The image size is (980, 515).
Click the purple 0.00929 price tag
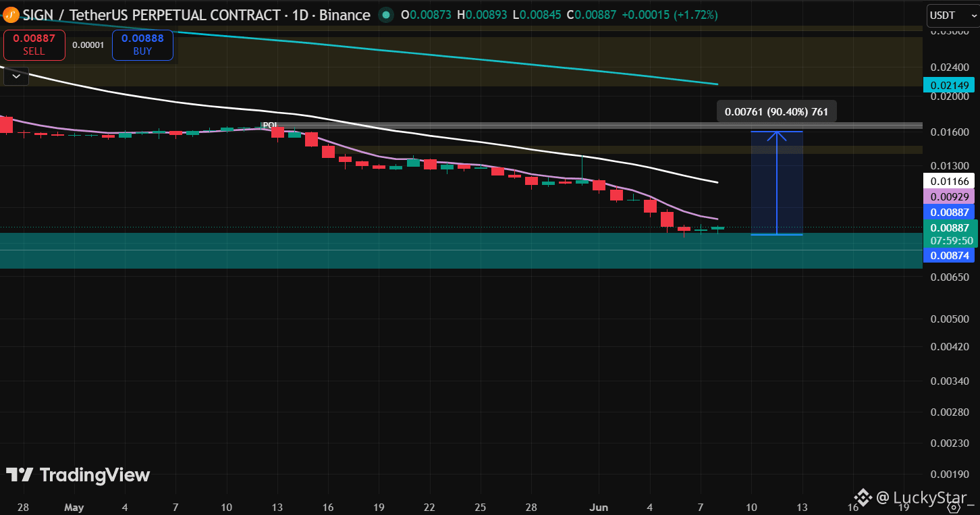[950, 196]
